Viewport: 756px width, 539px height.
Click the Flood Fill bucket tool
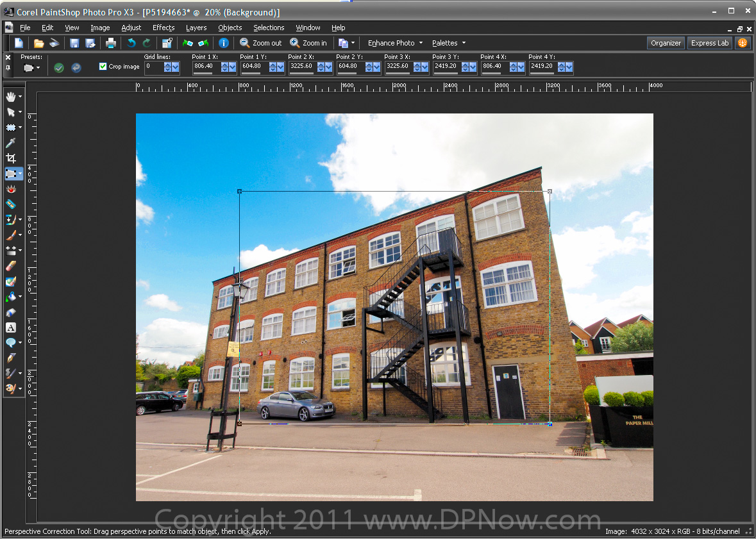(x=11, y=297)
